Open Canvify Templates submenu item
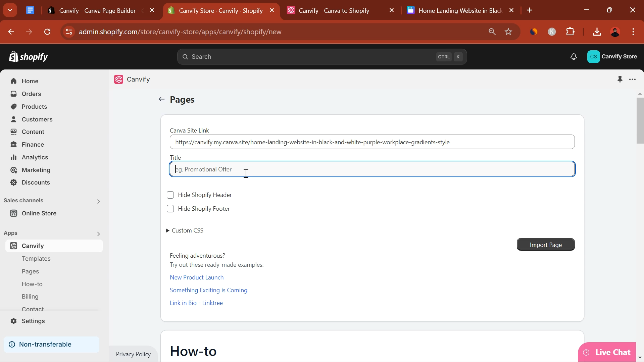This screenshot has width=644, height=362. click(36, 259)
